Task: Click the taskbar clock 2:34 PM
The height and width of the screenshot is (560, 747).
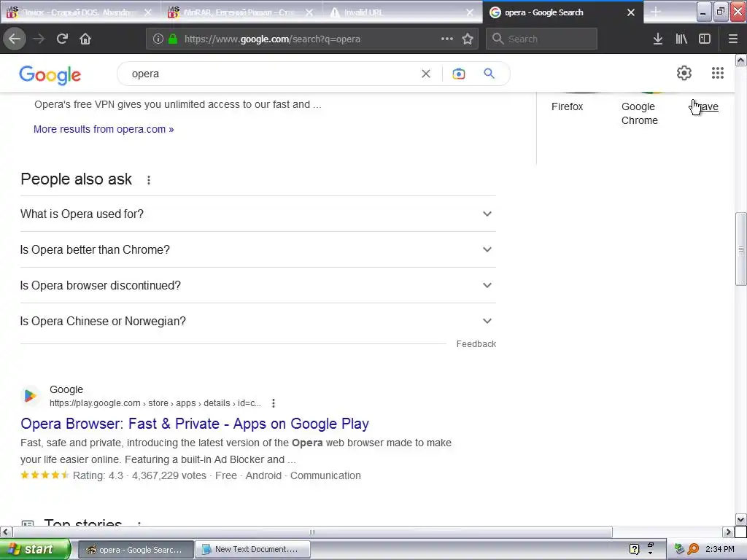Action: coord(720,549)
